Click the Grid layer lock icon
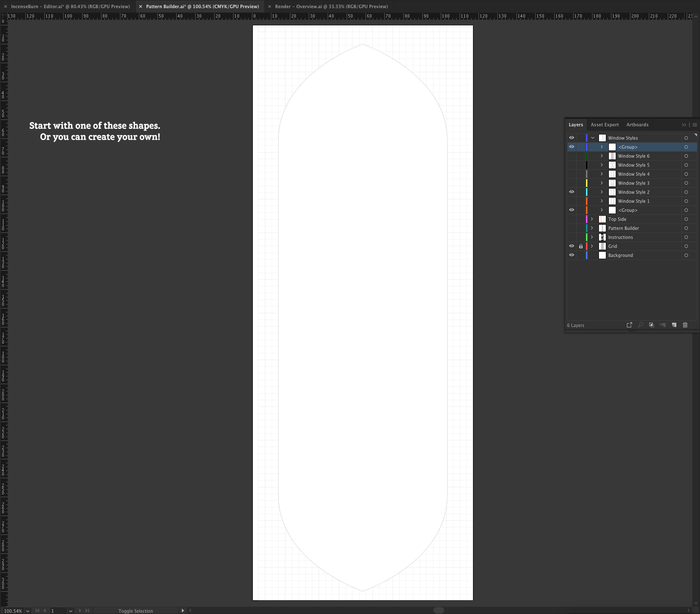700x614 pixels. point(580,247)
